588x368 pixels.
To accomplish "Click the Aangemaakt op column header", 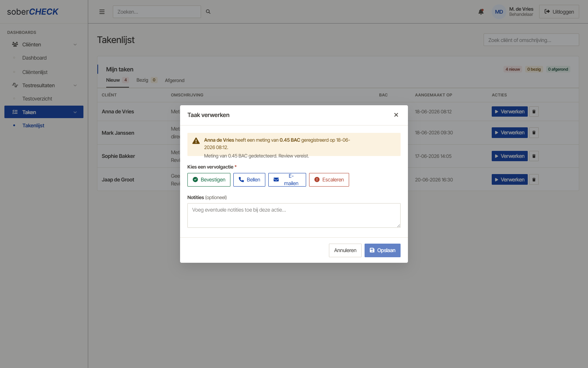I will (x=434, y=95).
